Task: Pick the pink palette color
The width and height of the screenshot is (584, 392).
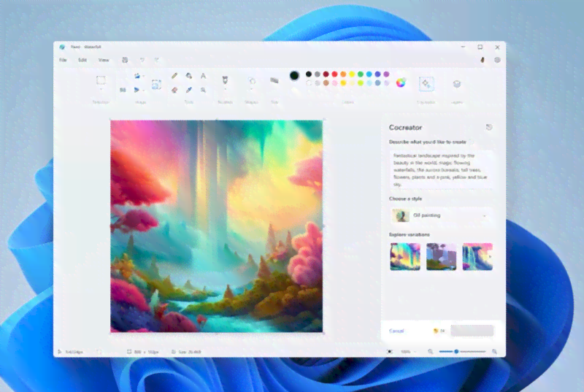Action: click(334, 82)
